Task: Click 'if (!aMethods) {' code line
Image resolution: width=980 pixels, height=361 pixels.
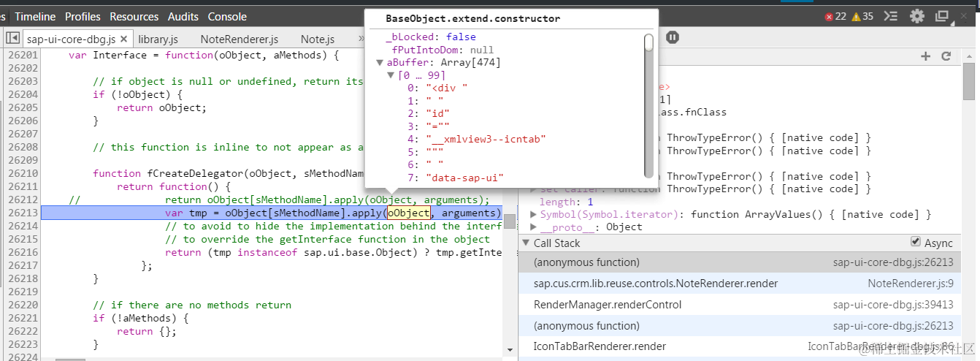Action: pyautogui.click(x=141, y=318)
